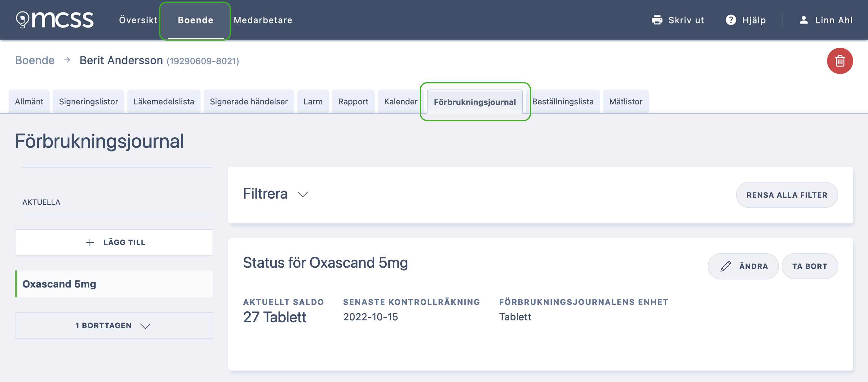
Task: Select Översikt in the top navigation
Action: tap(138, 20)
